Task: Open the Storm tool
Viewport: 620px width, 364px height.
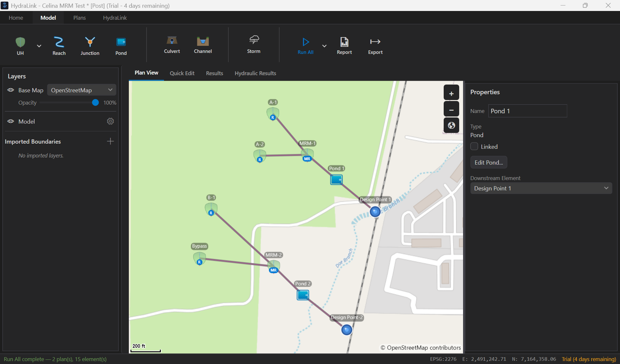Action: (254, 45)
